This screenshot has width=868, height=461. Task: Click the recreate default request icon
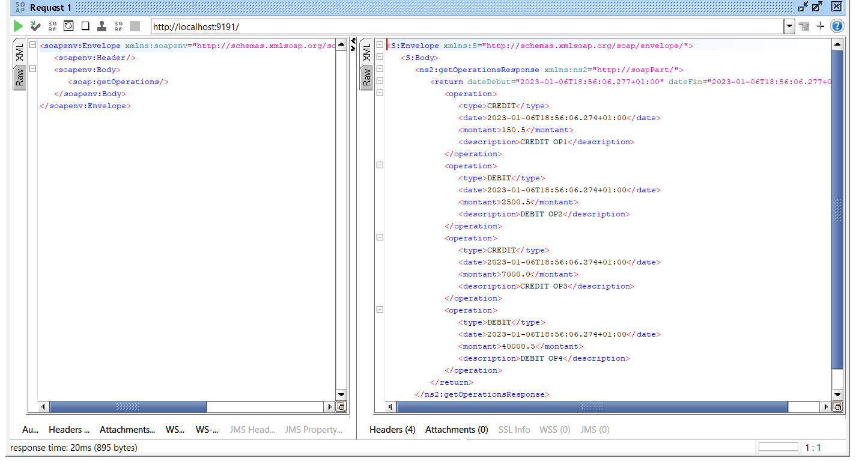[69, 26]
